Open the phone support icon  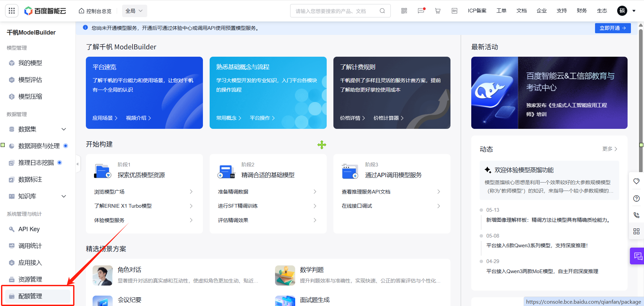click(x=636, y=215)
